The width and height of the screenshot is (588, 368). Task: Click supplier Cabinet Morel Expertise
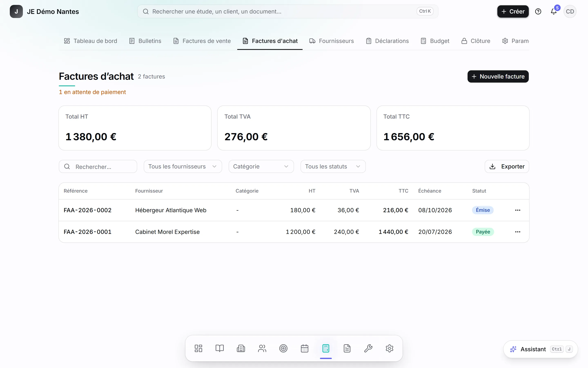pyautogui.click(x=167, y=232)
